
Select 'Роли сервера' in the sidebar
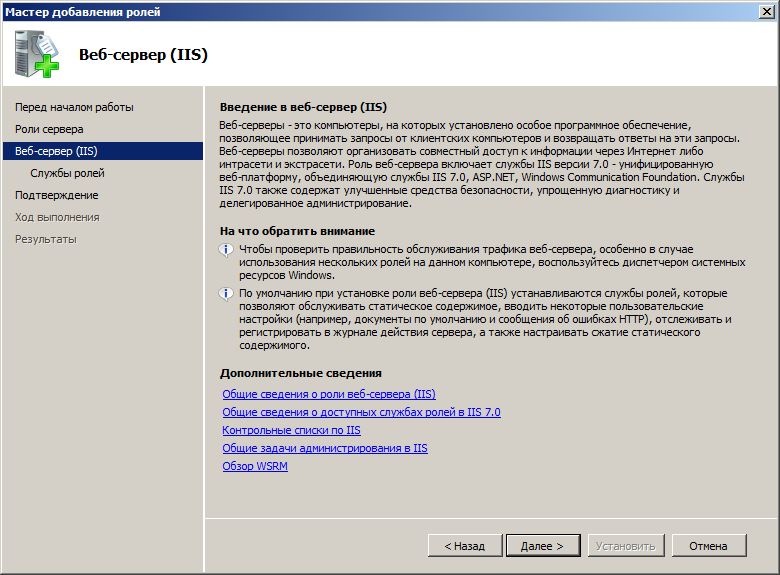pos(49,129)
